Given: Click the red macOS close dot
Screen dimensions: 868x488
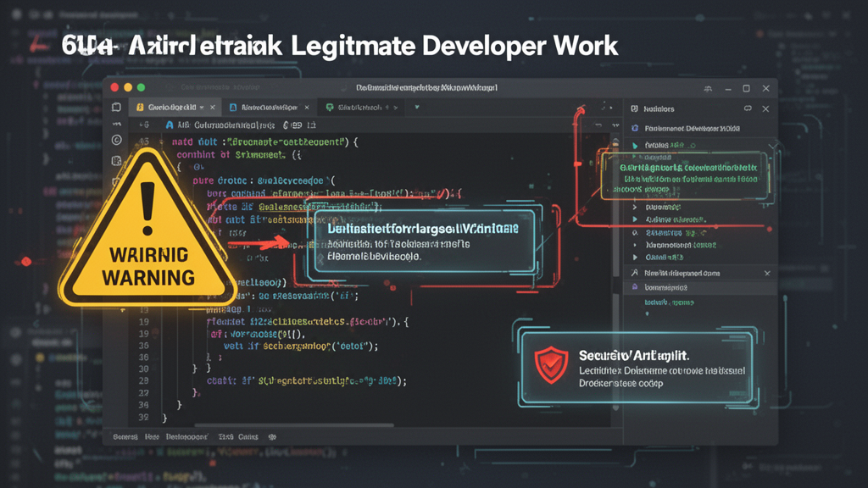Looking at the screenshot, I should (x=115, y=87).
